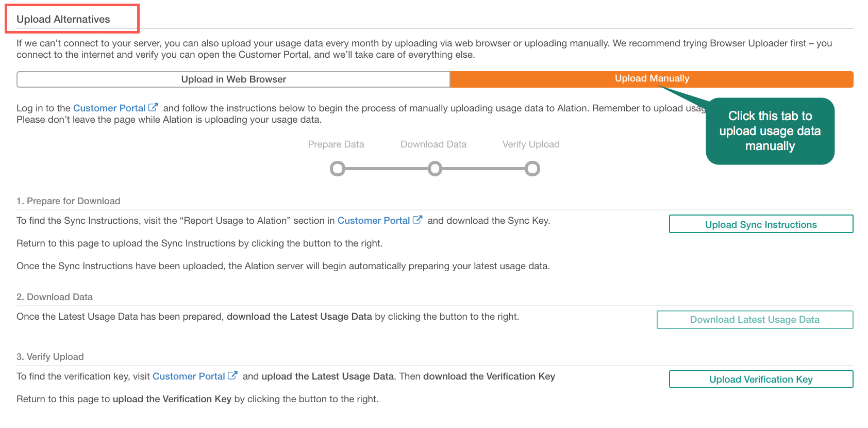Switch to Upload Manually tab

point(652,79)
